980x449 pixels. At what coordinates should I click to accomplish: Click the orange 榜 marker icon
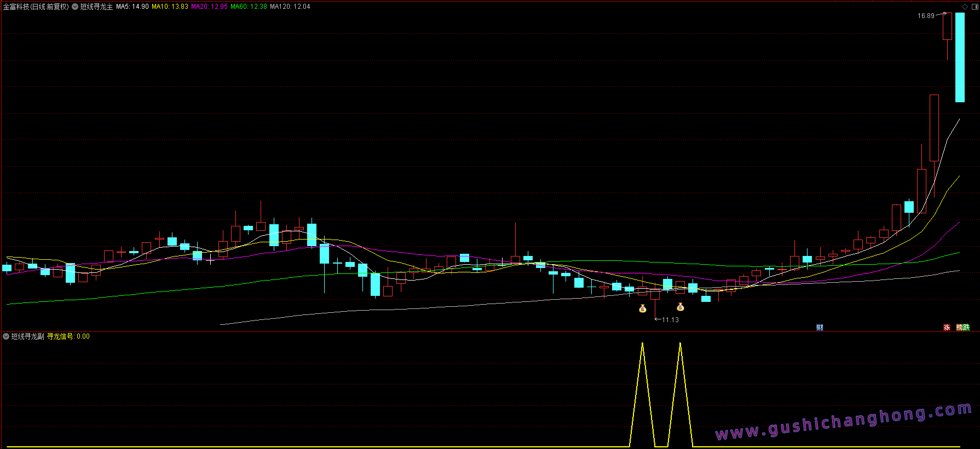pyautogui.click(x=960, y=328)
